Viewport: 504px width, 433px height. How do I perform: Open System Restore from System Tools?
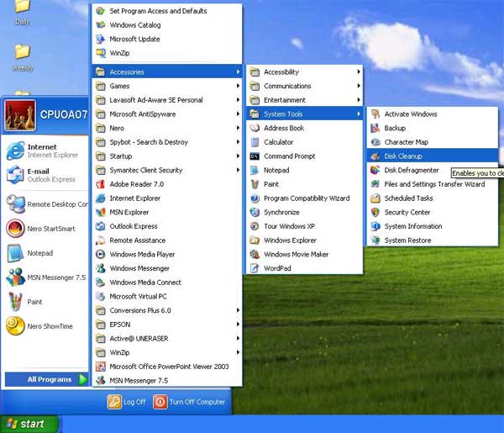407,240
